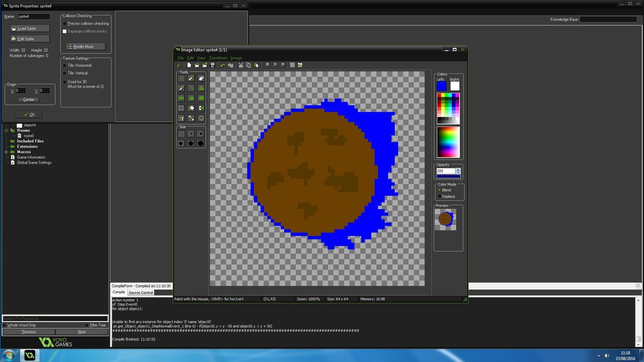The width and height of the screenshot is (644, 362).
Task: Open the Transform menu
Action: [x=218, y=58]
